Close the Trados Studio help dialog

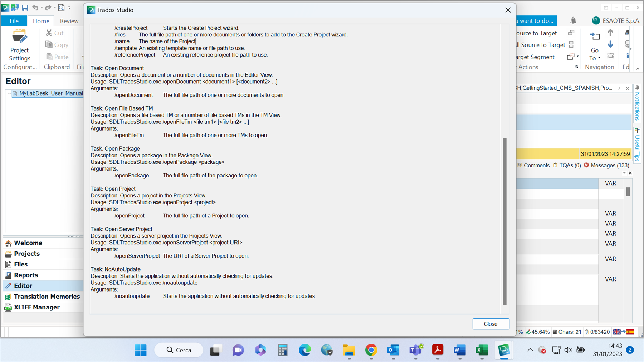pyautogui.click(x=491, y=324)
